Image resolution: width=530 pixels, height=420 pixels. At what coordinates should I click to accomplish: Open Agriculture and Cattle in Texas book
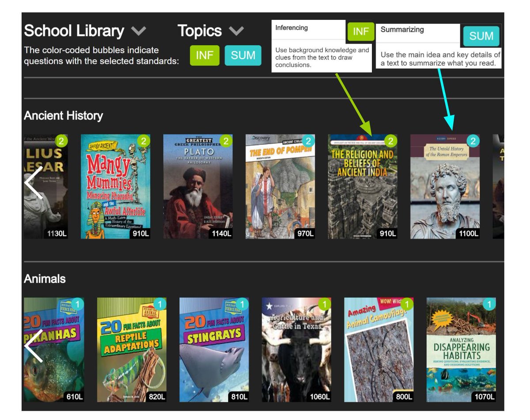pyautogui.click(x=296, y=350)
